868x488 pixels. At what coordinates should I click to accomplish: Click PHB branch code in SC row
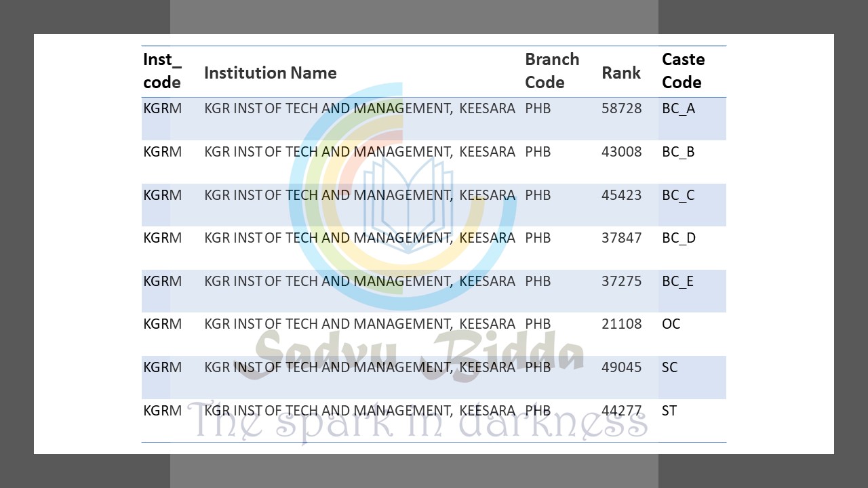point(538,367)
